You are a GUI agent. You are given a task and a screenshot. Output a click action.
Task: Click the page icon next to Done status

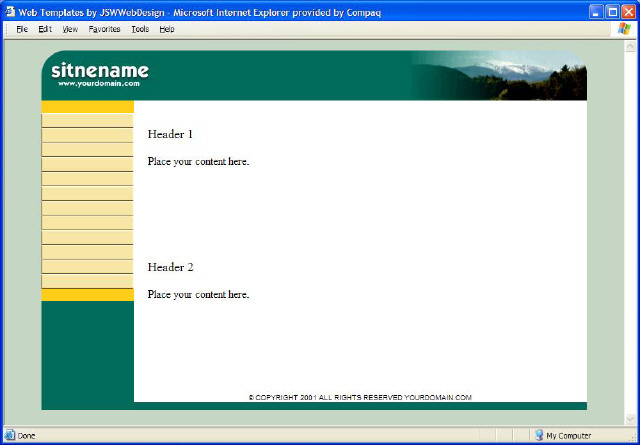pyautogui.click(x=10, y=435)
